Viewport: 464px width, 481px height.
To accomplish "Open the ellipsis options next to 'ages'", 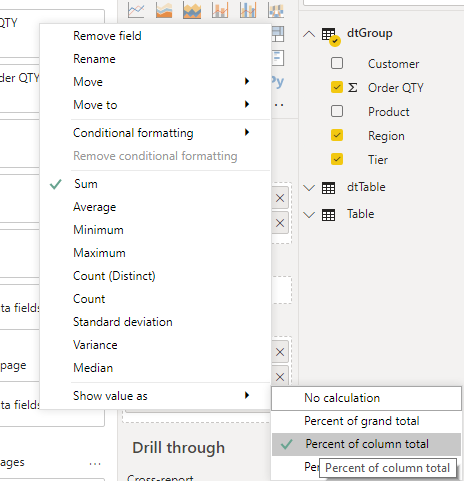I will [95, 464].
